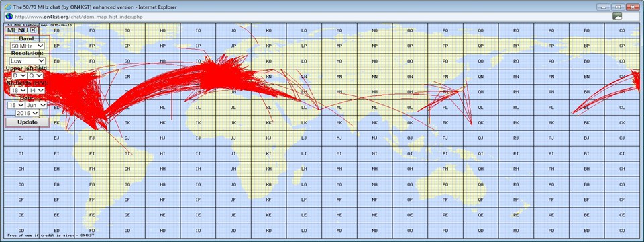Image resolution: width=644 pixels, height=242 pixels.
Task: Open the Resolution dropdown set to Low
Action: (x=27, y=61)
